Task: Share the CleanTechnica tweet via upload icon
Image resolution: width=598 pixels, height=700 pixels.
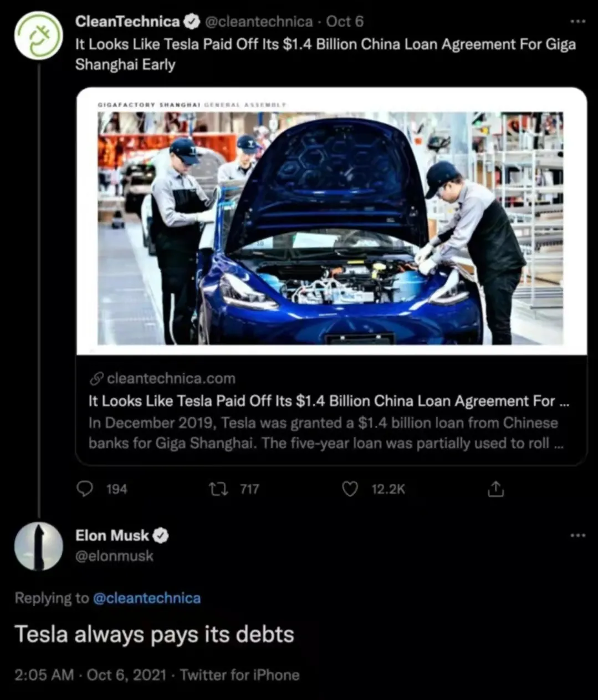Action: [495, 489]
